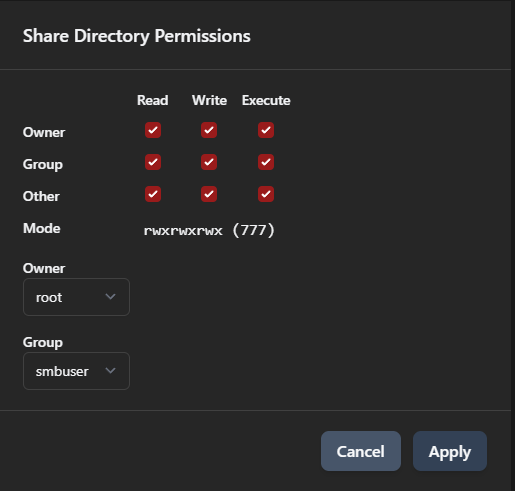The height and width of the screenshot is (491, 515).
Task: Click the Share Directory Permissions title
Action: [137, 36]
